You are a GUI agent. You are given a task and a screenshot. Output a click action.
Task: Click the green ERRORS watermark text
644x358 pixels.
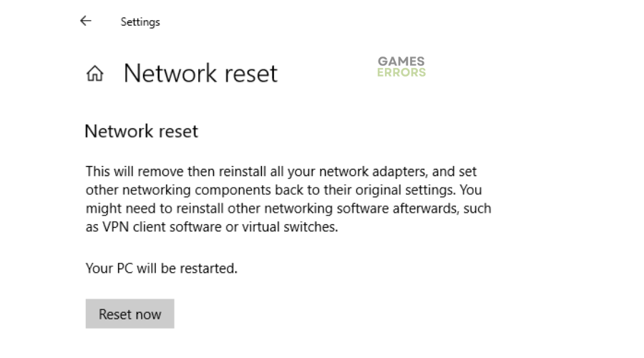(401, 72)
